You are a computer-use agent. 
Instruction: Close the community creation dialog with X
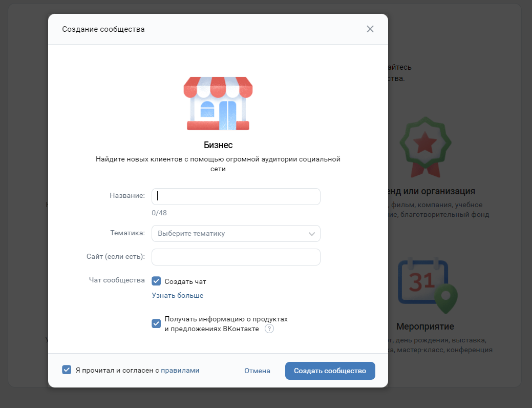point(370,29)
